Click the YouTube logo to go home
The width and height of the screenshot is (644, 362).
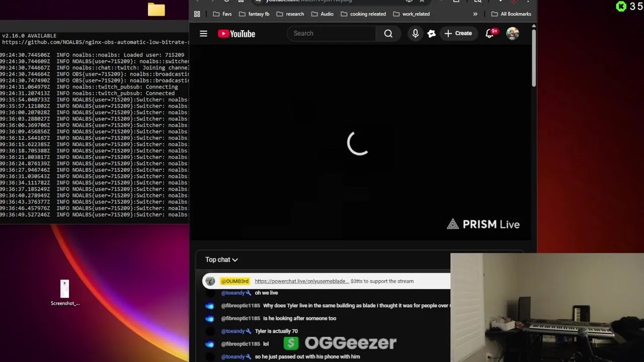point(236,34)
